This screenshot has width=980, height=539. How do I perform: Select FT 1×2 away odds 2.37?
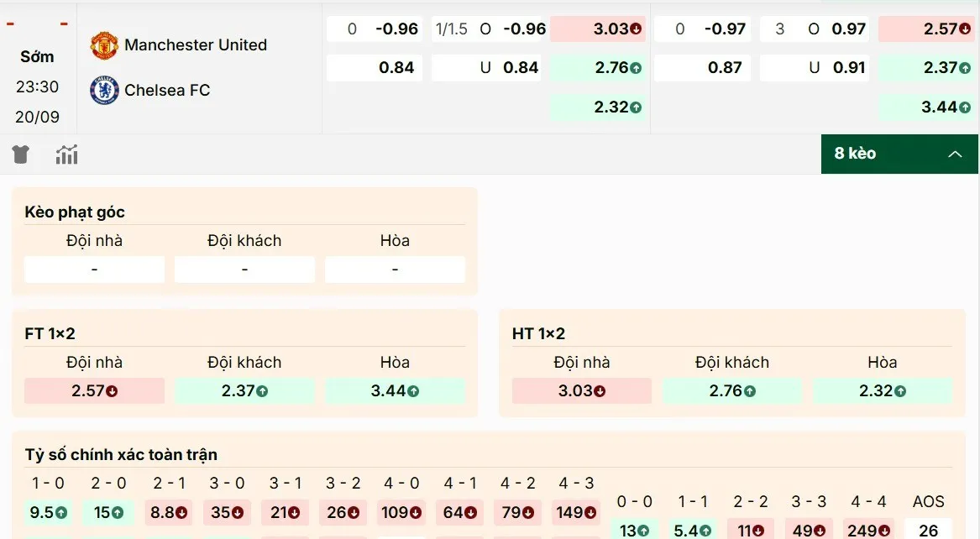pyautogui.click(x=244, y=390)
